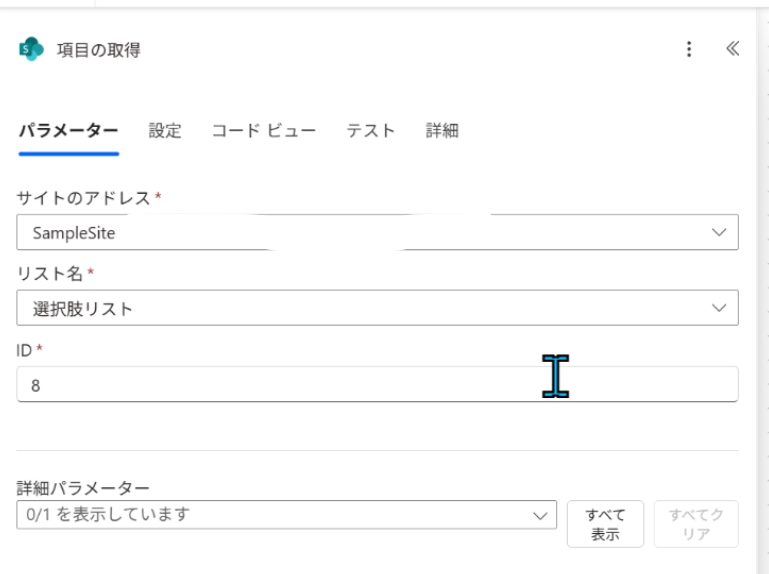Click the chevron on the SampleSite field

718,232
